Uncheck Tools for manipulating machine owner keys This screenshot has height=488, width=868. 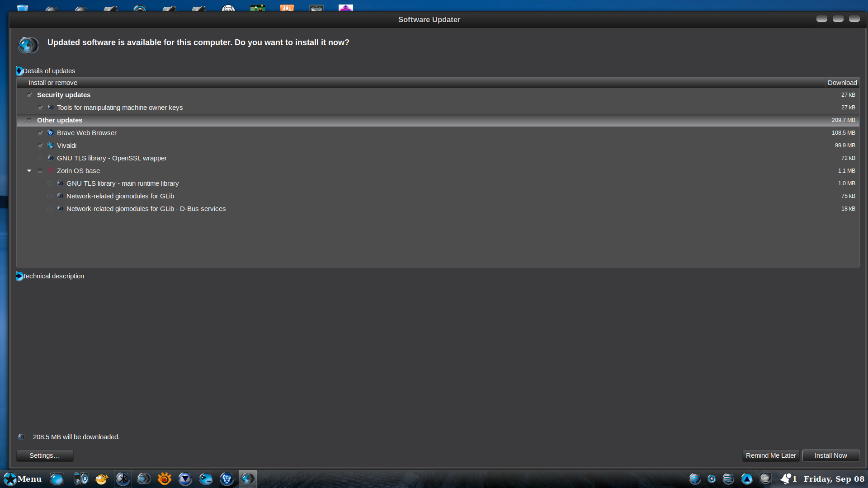[41, 108]
